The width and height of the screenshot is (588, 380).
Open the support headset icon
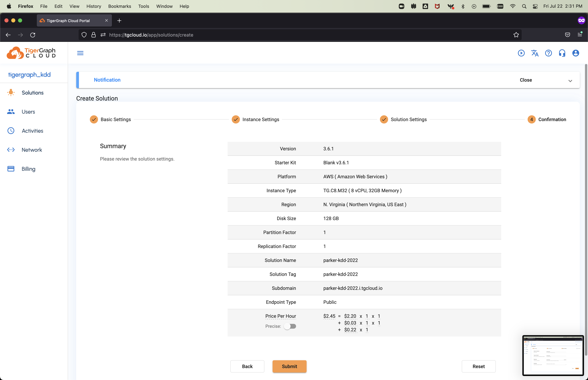coord(562,53)
